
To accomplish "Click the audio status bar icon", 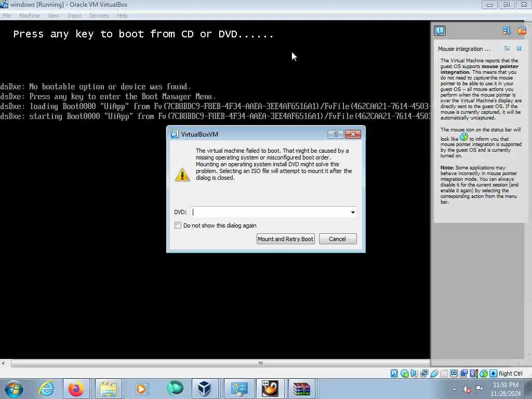I will 414,374.
